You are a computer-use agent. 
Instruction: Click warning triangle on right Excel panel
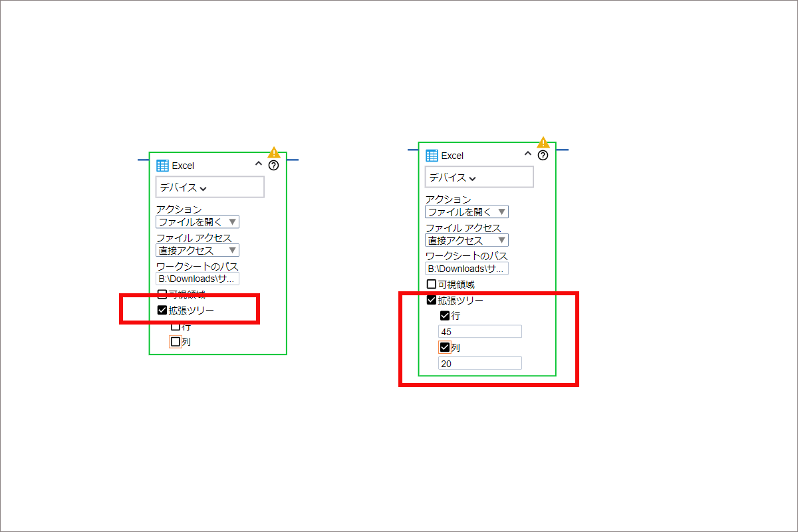tap(543, 142)
